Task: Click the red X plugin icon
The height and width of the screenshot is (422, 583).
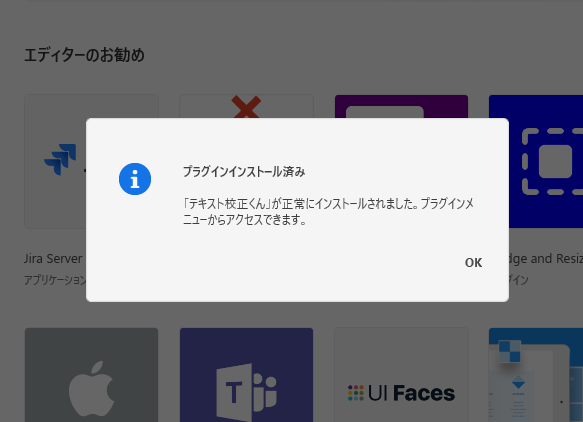Action: point(246,107)
